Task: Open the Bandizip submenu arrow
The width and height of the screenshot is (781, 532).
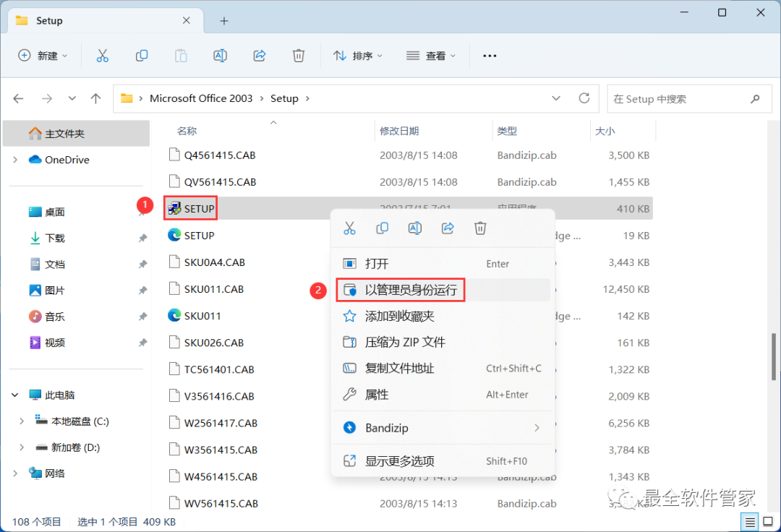Action: (x=537, y=428)
